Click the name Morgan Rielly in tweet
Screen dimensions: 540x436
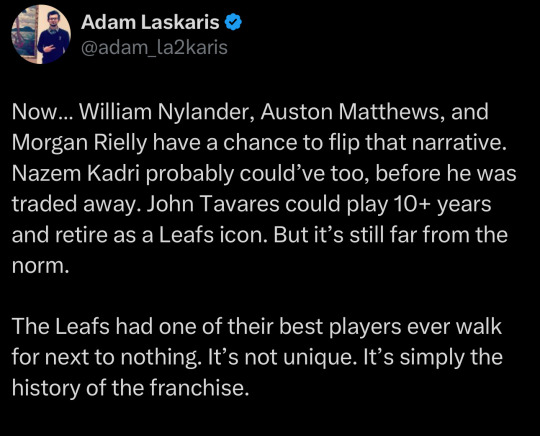80,143
